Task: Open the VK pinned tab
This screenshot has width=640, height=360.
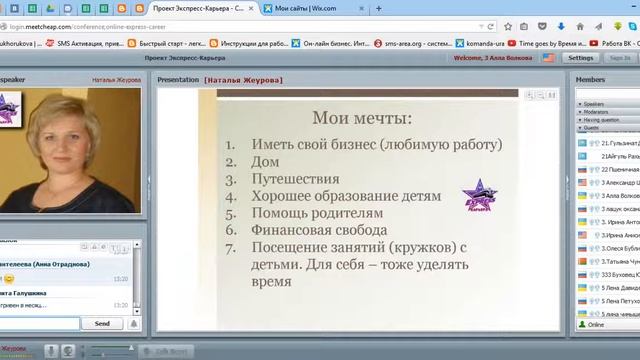Action: 14,8
